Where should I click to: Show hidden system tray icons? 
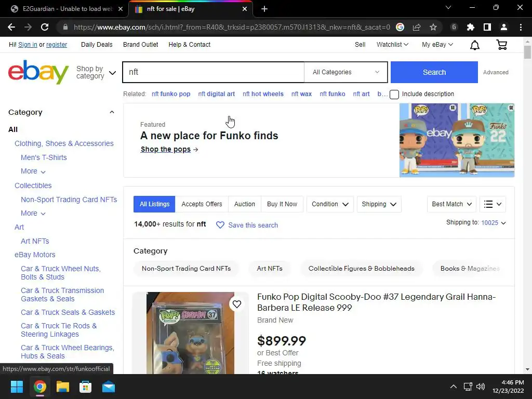click(453, 387)
